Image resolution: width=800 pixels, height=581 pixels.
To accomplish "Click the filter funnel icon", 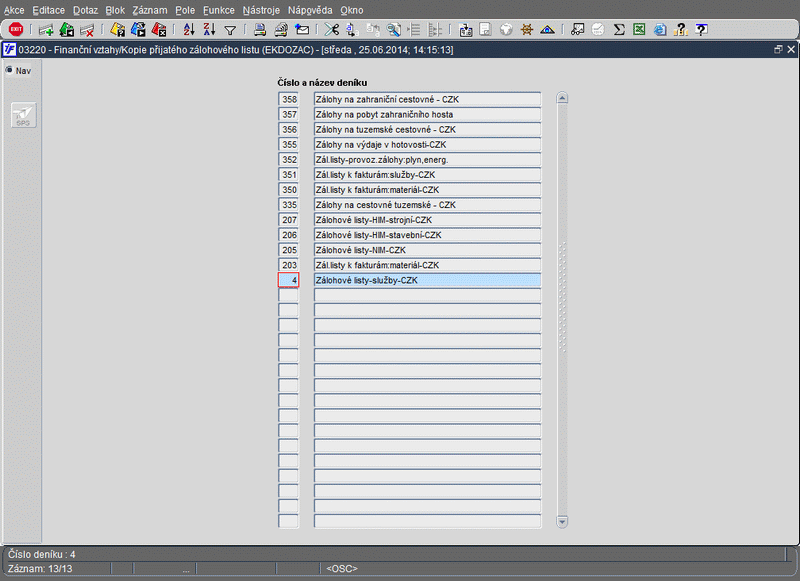I will [x=230, y=31].
